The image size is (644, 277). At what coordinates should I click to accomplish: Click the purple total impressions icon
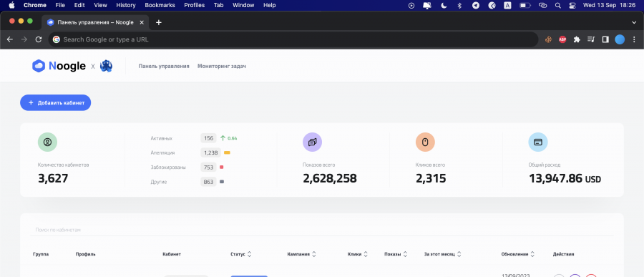tap(312, 142)
